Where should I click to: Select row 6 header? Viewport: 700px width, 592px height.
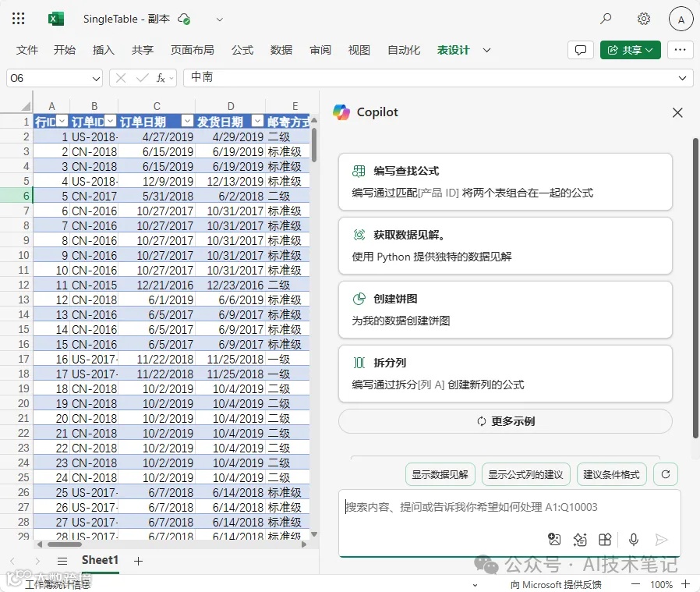[x=16, y=196]
